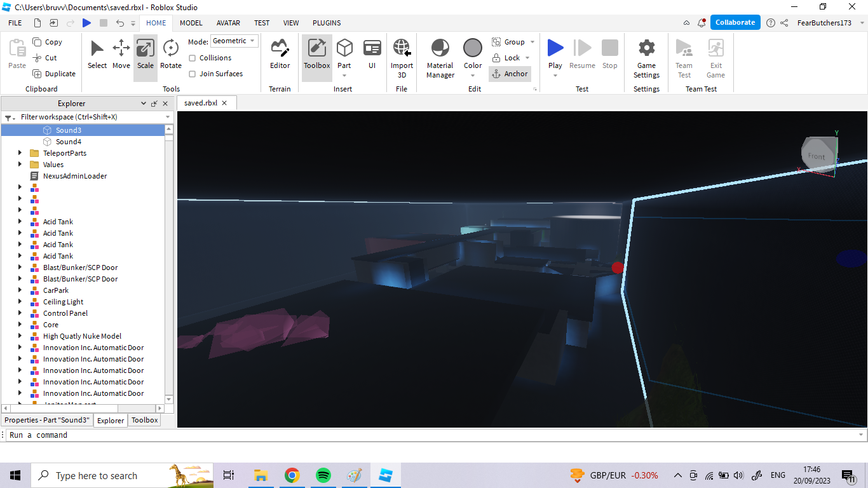Select High Quatly Nuke Model in Explorer
The image size is (868, 488).
pos(82,336)
